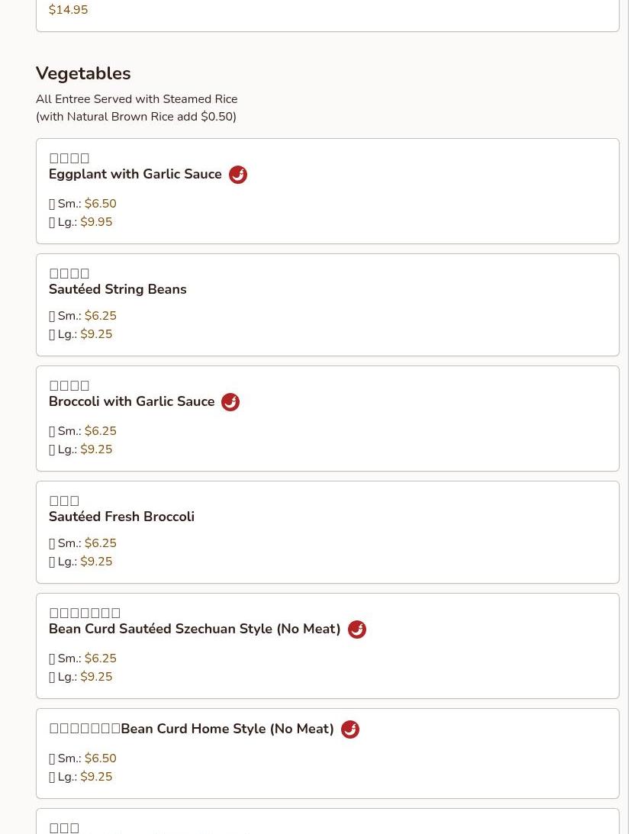Click spicy icon beside Broccoli with Garlic Sauce
The width and height of the screenshot is (644, 834).
[x=230, y=402]
